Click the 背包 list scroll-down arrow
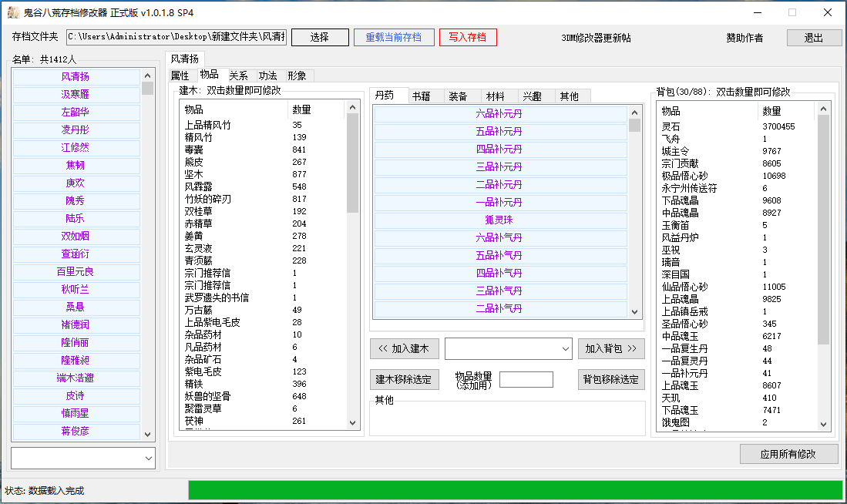847x504 pixels. click(x=823, y=425)
